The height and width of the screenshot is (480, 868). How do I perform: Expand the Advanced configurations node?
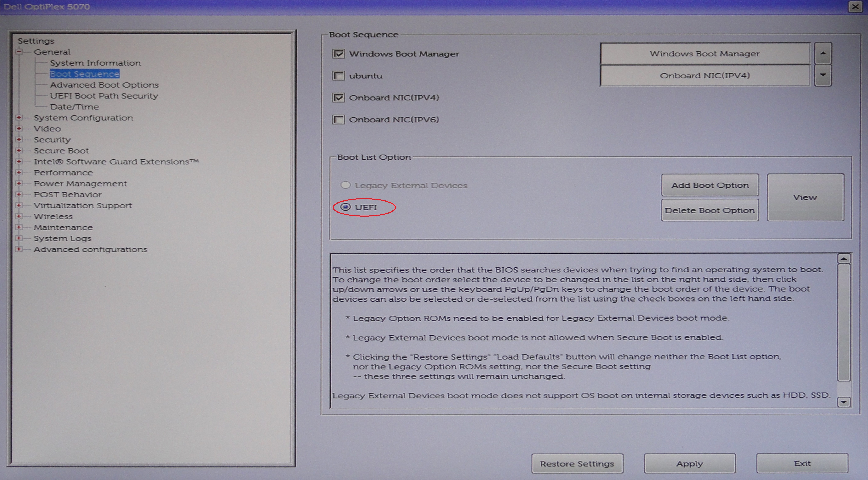[19, 249]
